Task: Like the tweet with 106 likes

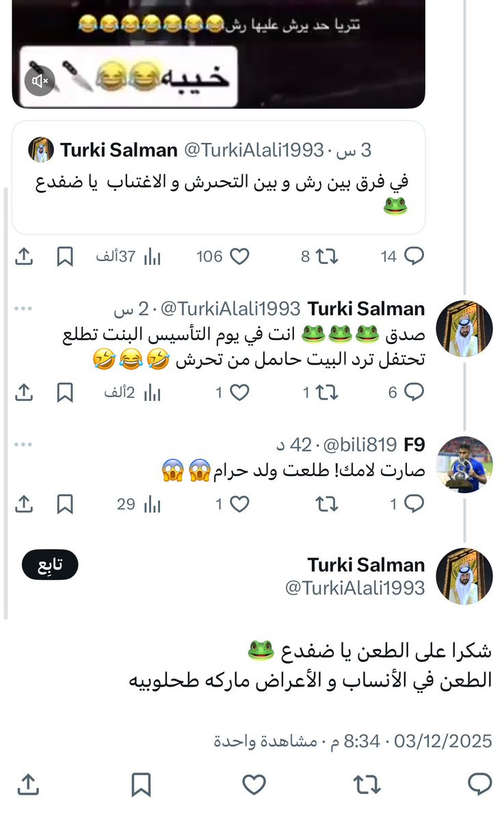Action: tap(239, 256)
